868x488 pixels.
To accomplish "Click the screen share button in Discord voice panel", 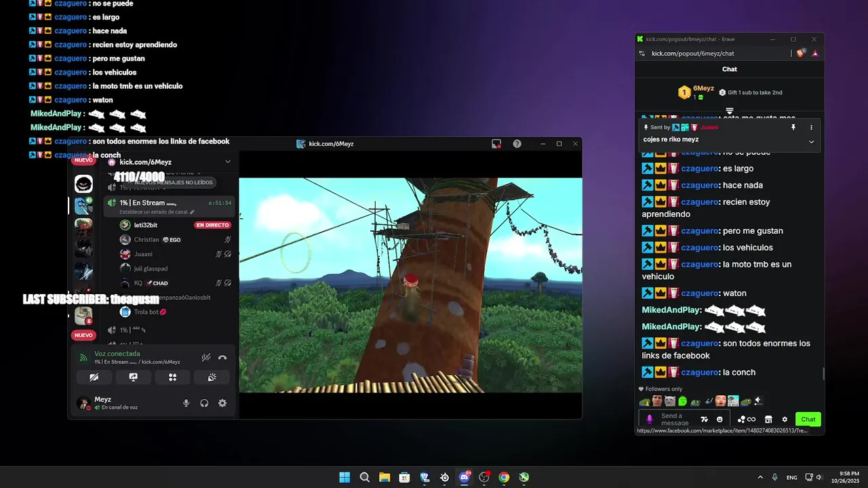I will [x=133, y=378].
